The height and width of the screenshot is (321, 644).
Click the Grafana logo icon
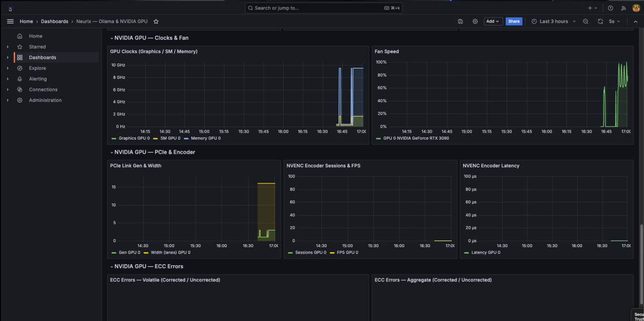(10, 9)
